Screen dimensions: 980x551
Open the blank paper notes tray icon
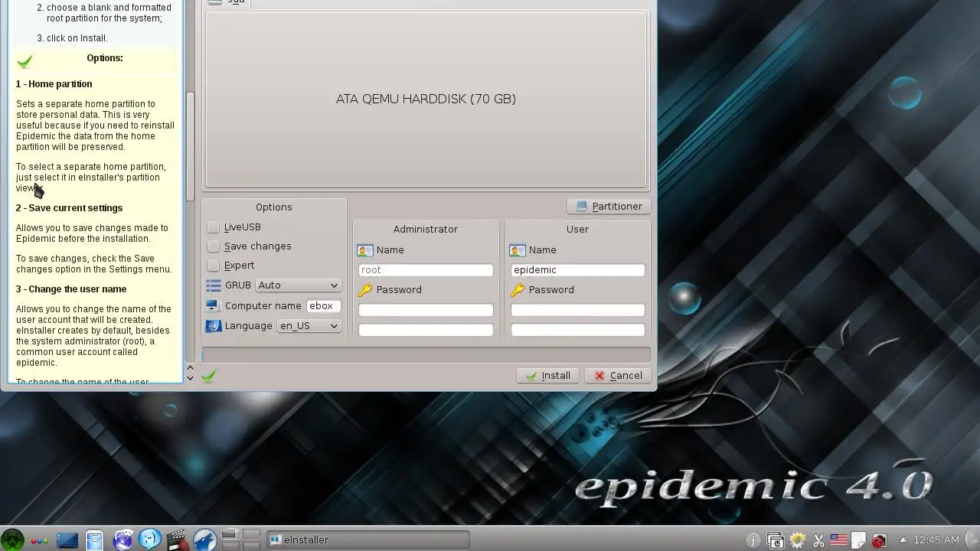(x=859, y=540)
